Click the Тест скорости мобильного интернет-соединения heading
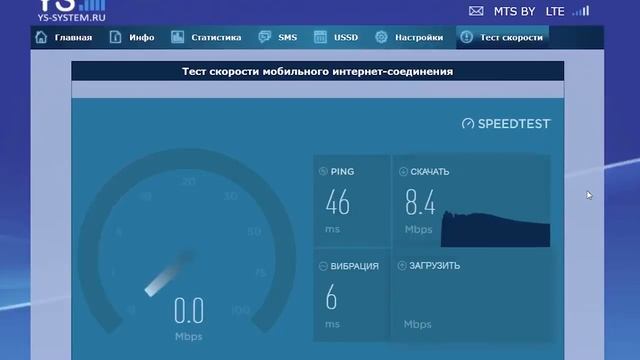This screenshot has width=640, height=360. [x=318, y=71]
